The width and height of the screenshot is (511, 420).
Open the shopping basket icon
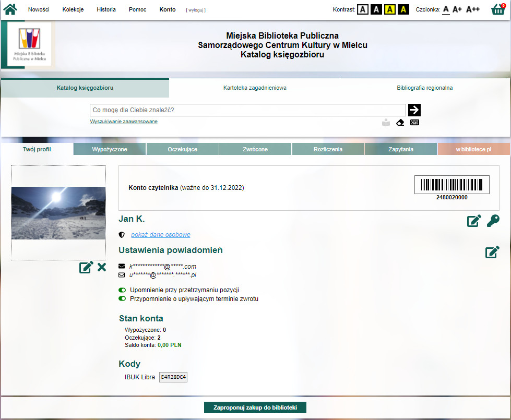(498, 9)
